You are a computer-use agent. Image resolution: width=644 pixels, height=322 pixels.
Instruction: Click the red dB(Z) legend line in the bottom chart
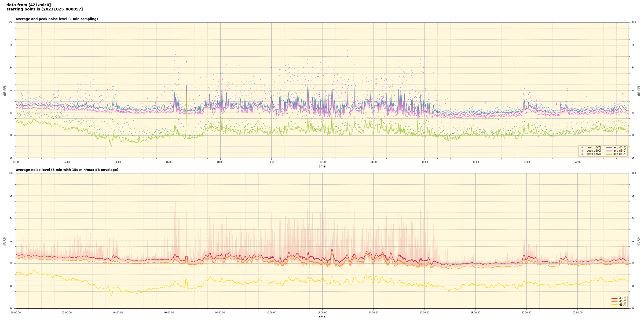click(x=614, y=298)
